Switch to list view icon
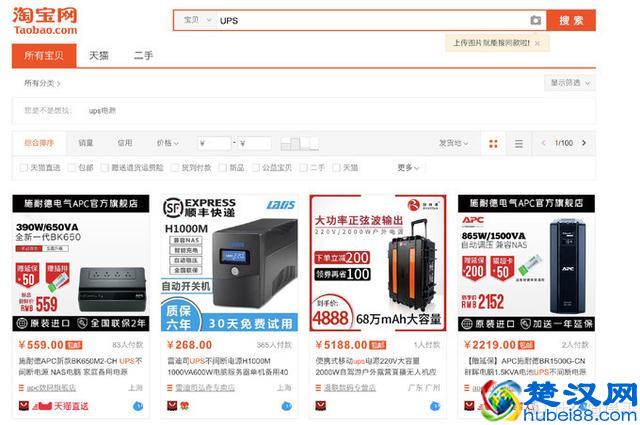The width and height of the screenshot is (640, 425). [x=519, y=143]
